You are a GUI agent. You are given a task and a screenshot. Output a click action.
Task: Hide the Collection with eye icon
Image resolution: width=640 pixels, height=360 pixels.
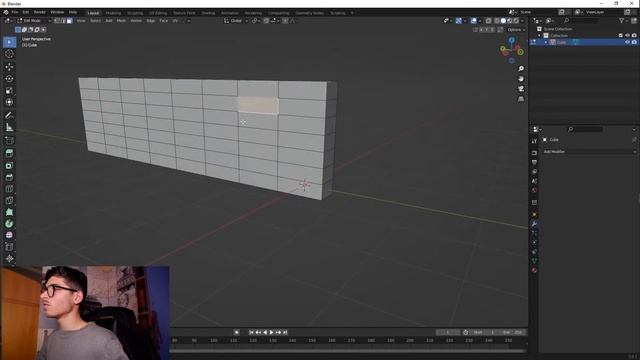pyautogui.click(x=627, y=36)
